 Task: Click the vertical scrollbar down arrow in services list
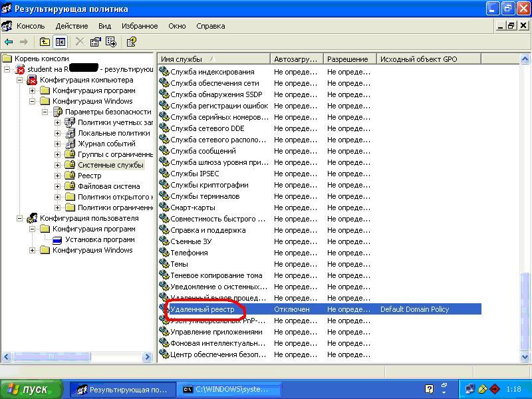[525, 356]
